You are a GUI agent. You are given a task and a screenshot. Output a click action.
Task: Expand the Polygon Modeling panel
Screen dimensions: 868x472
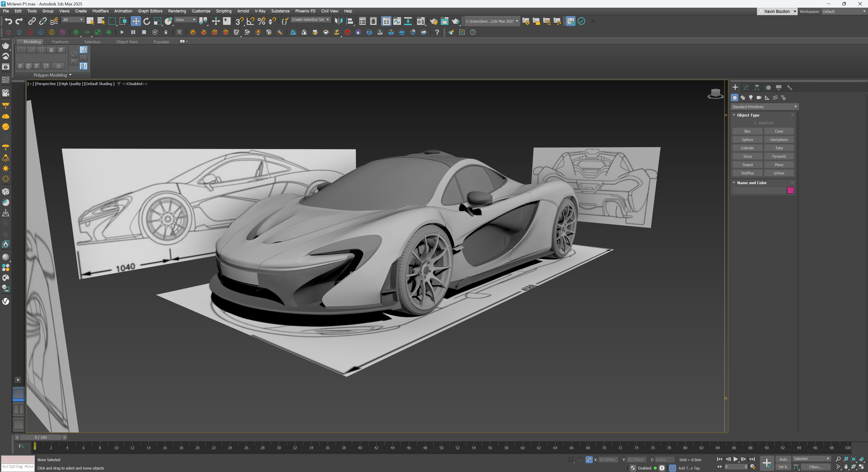click(52, 75)
